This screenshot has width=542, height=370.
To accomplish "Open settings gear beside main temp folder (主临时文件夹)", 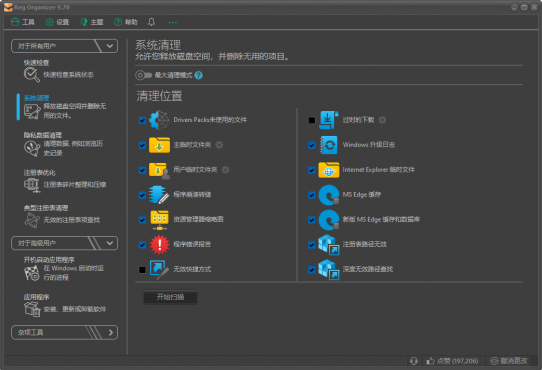I will pyautogui.click(x=219, y=145).
